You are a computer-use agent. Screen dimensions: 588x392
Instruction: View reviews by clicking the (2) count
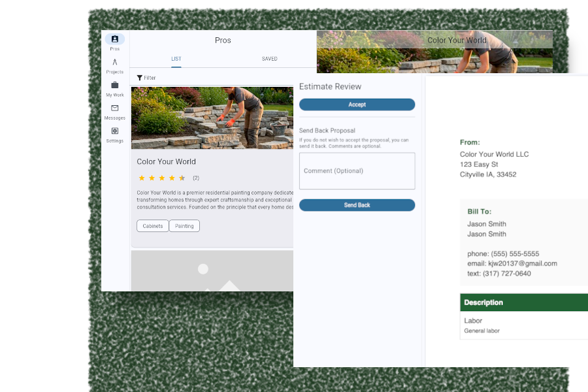(195, 177)
